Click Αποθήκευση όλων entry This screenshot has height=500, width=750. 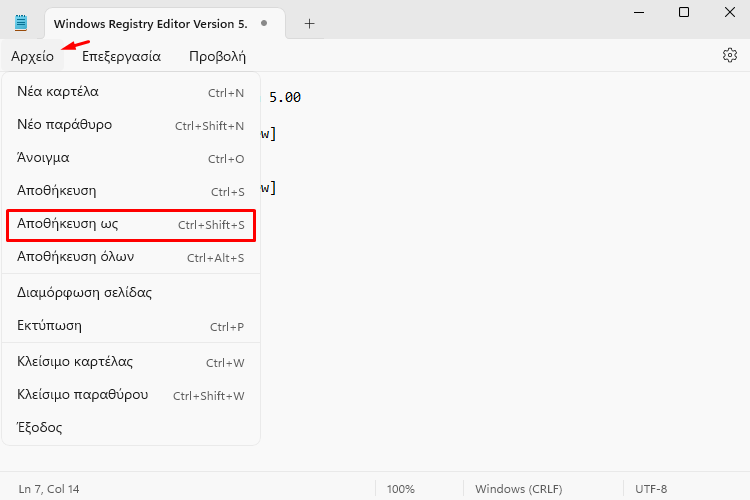[x=131, y=257]
